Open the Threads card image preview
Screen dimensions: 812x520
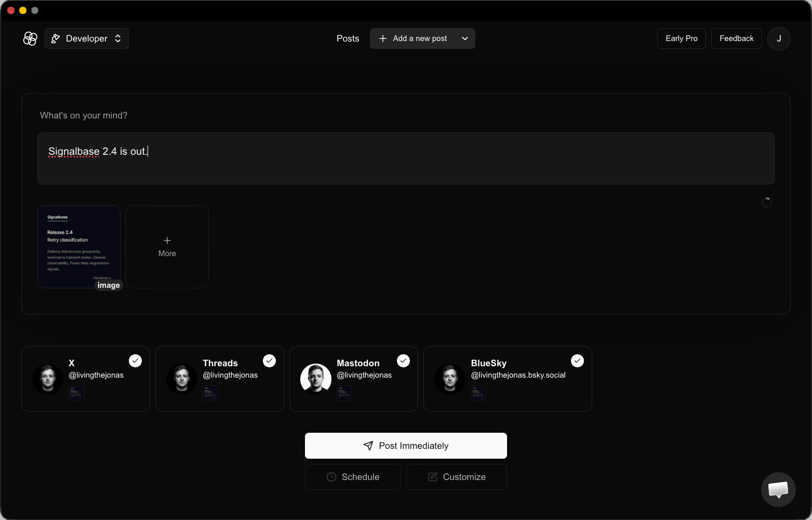[210, 393]
